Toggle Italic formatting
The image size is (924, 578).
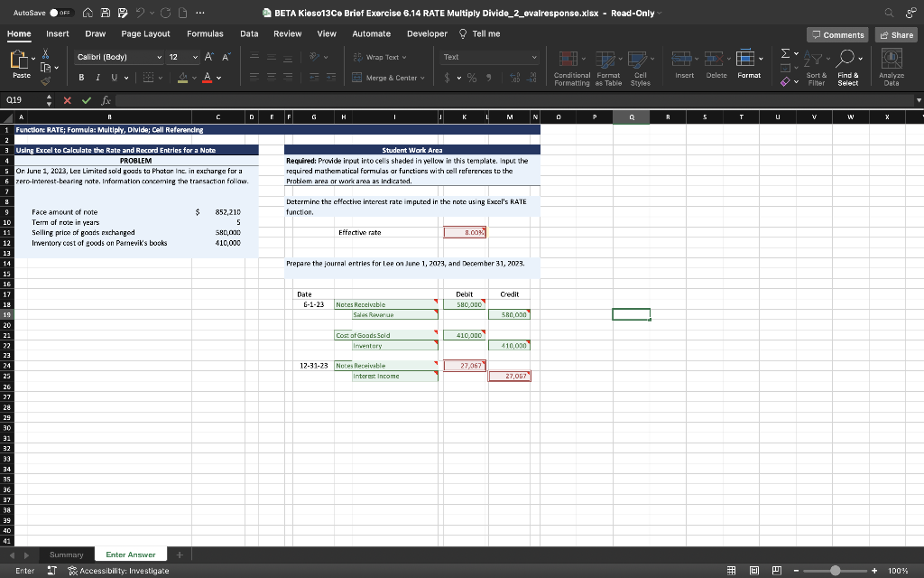[97, 78]
